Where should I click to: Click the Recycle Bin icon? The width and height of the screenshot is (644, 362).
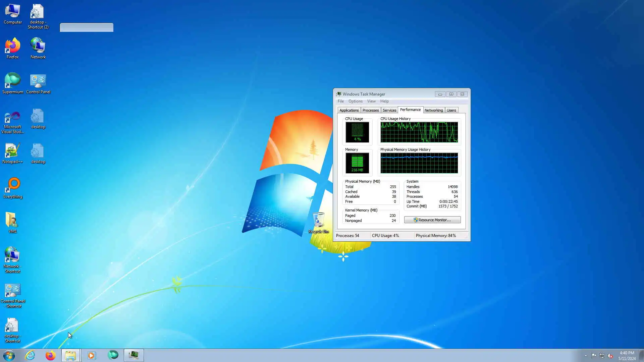tap(318, 221)
